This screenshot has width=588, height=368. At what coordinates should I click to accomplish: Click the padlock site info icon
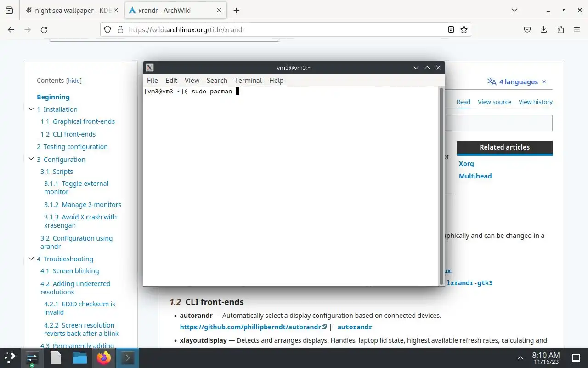coord(120,29)
